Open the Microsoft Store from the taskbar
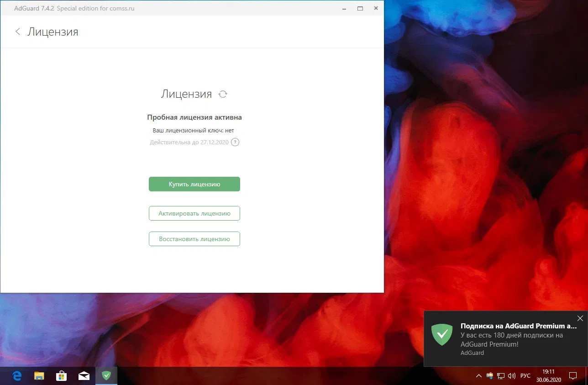Screen dimensions: 588x385 (x=62, y=375)
